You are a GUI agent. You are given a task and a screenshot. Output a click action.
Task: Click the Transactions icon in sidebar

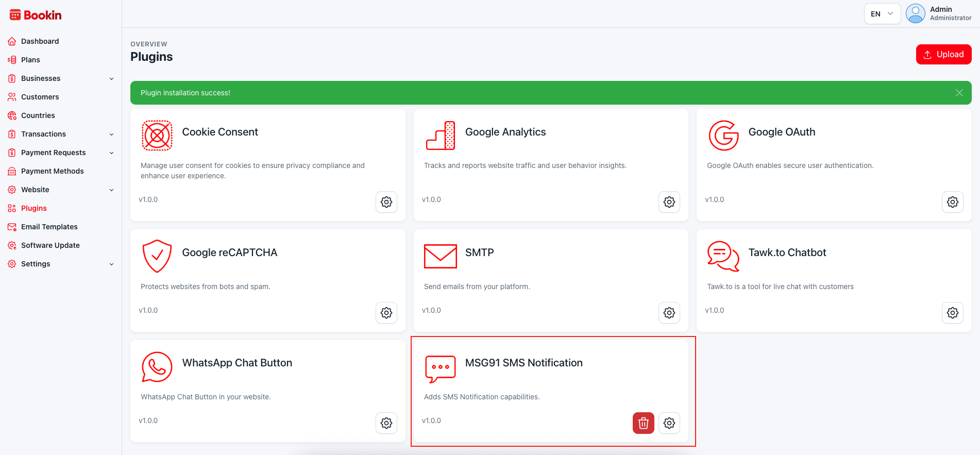(12, 134)
